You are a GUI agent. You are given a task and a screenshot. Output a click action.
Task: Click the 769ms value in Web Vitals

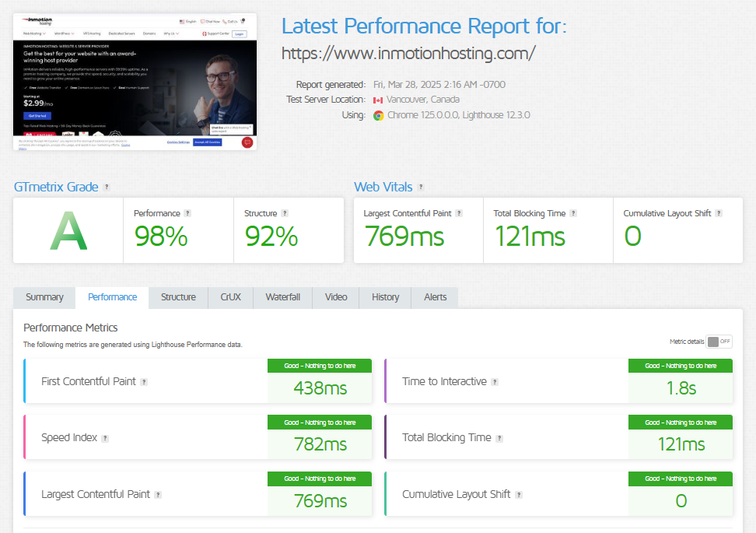pos(404,237)
